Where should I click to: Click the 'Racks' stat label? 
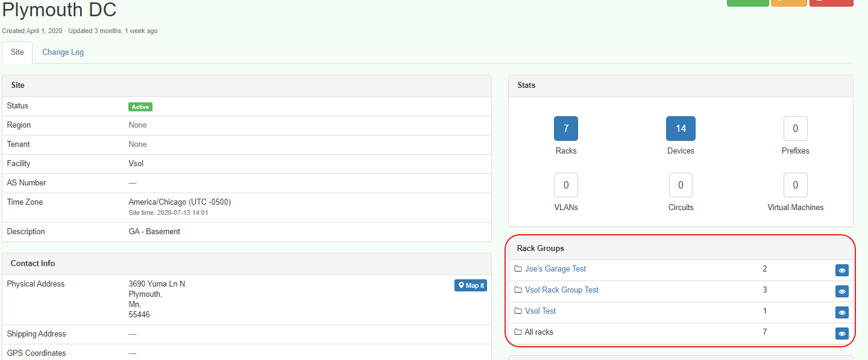(x=566, y=151)
